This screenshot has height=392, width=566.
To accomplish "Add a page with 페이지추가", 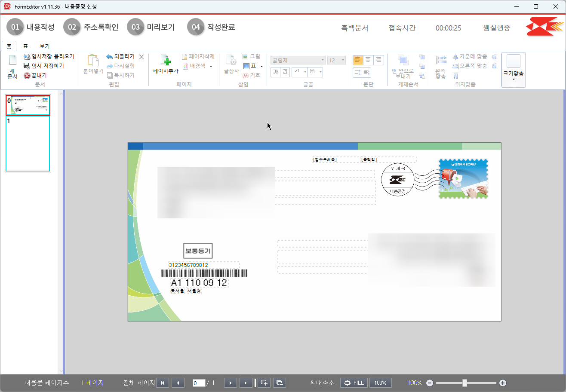I will coord(166,64).
